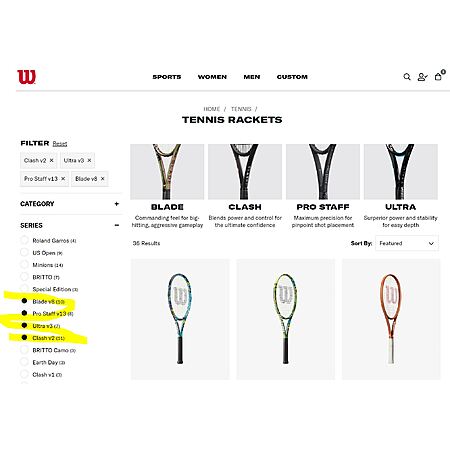Open the orange racket product image
Viewport: 450px width, 450px height.
(391, 319)
